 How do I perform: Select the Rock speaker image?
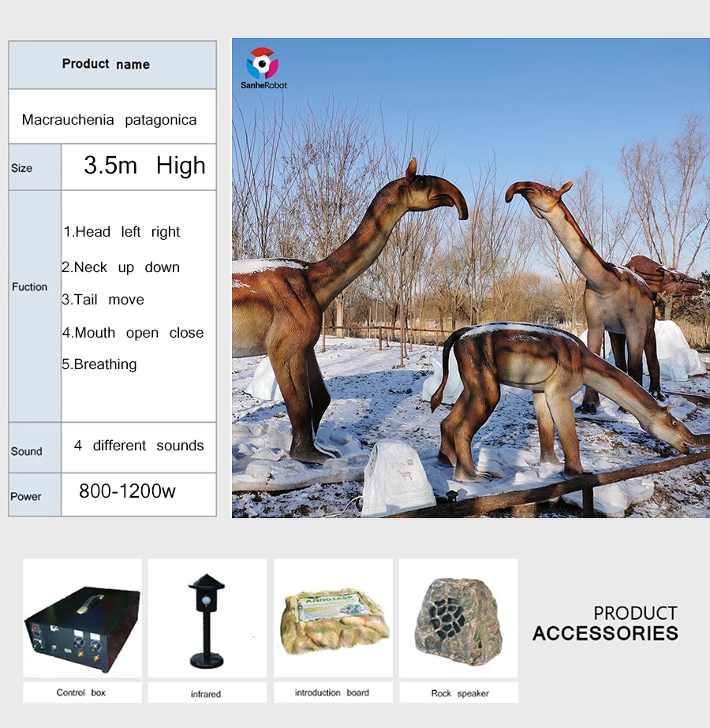pyautogui.click(x=458, y=618)
